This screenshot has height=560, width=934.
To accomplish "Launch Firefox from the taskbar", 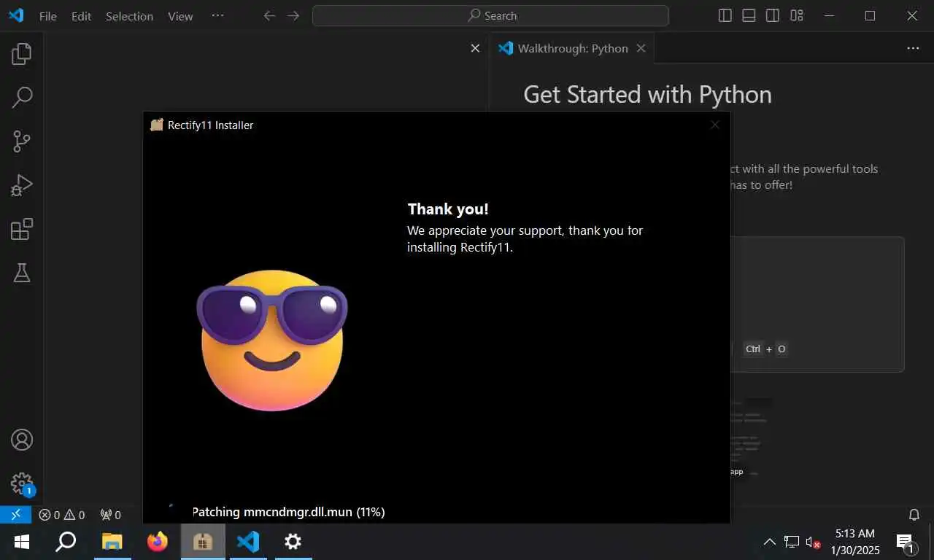I will click(x=157, y=542).
